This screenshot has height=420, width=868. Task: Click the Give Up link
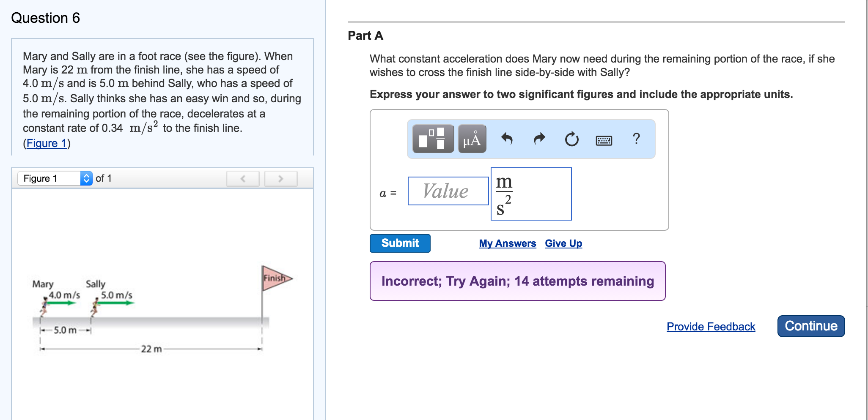pyautogui.click(x=563, y=243)
